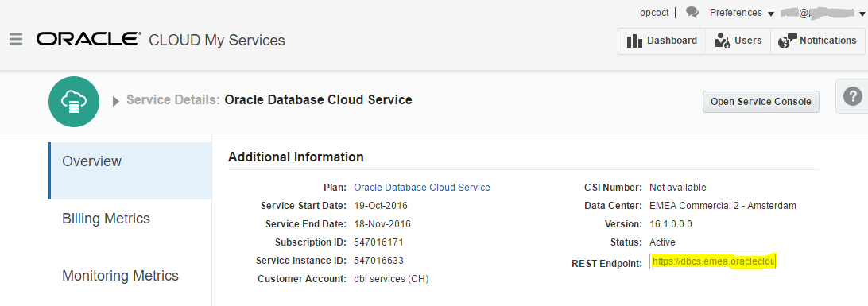The image size is (868, 306).
Task: Click CSI Number Not available value
Action: (677, 188)
